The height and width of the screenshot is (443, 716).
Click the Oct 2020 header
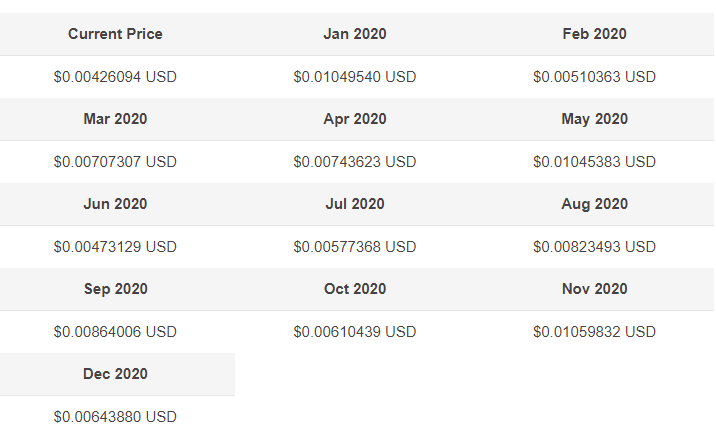tap(355, 289)
